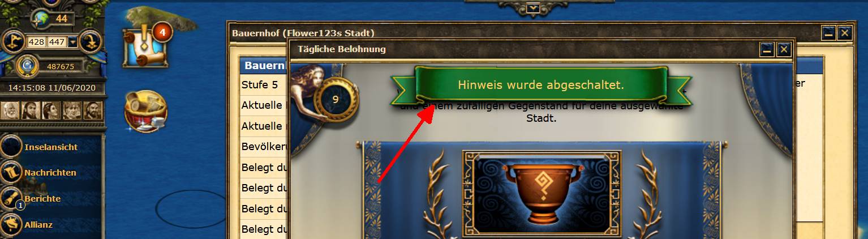Select the last advisor portrait
The width and height of the screenshot is (868, 239).
pos(93,110)
